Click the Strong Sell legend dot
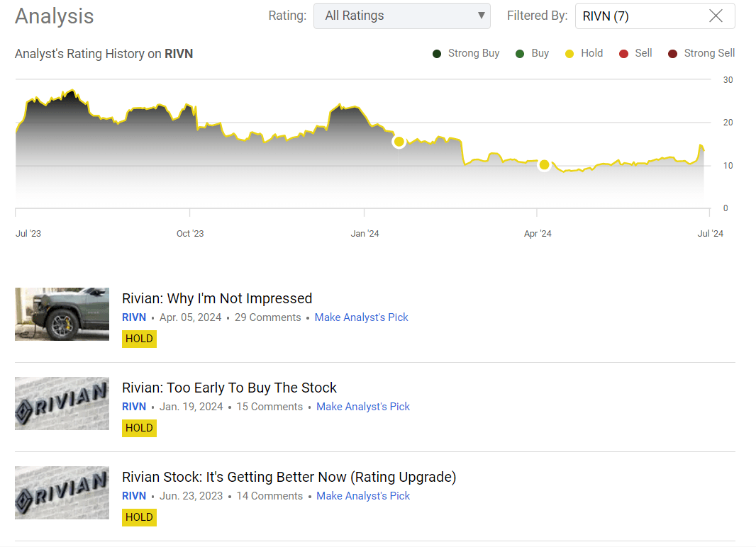Image resolution: width=756 pixels, height=547 pixels. [x=673, y=53]
